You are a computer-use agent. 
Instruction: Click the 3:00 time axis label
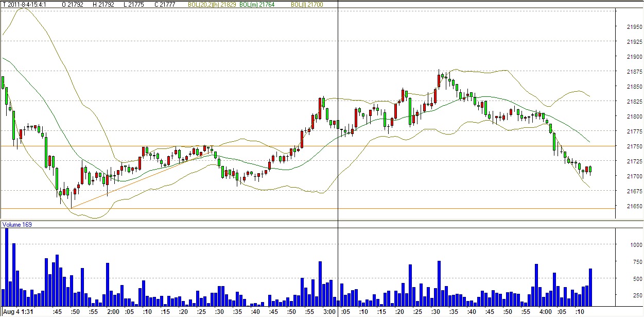pos(330,312)
